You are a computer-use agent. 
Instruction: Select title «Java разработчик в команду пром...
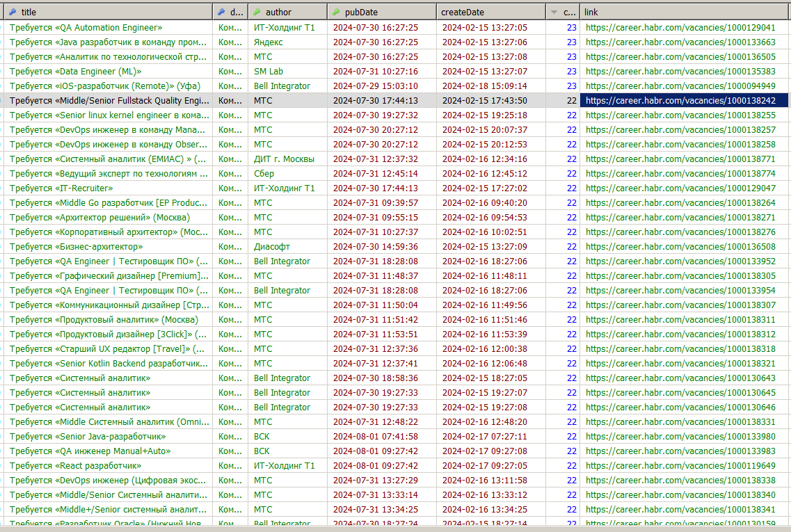point(108,42)
